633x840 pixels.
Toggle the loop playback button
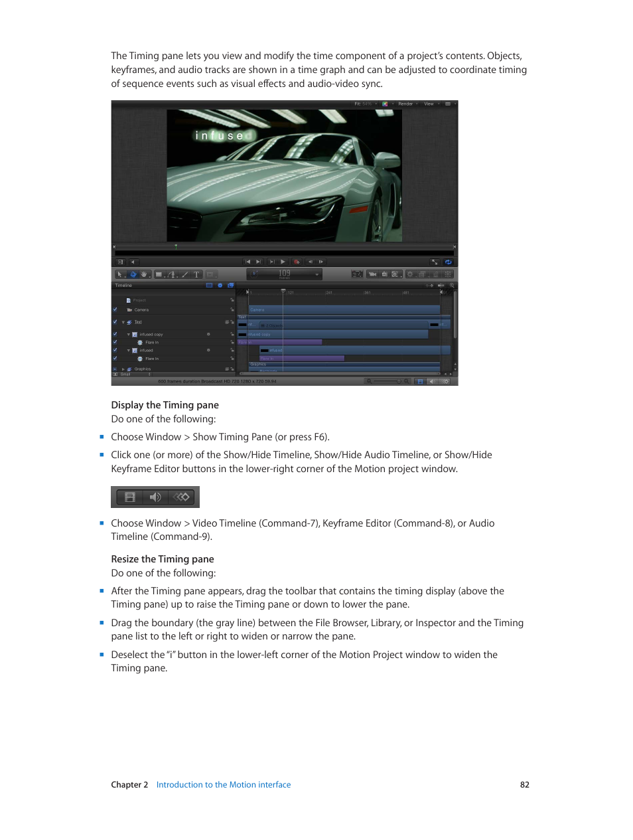(x=448, y=262)
